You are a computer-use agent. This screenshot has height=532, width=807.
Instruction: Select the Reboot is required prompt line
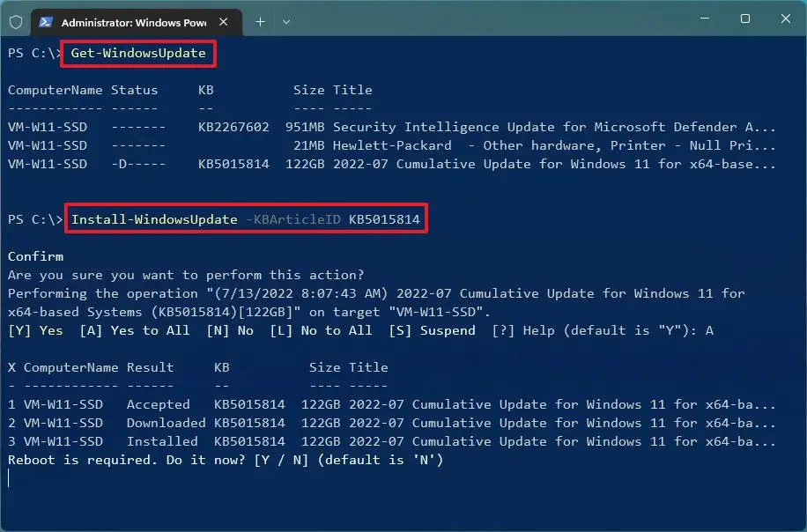click(220, 460)
